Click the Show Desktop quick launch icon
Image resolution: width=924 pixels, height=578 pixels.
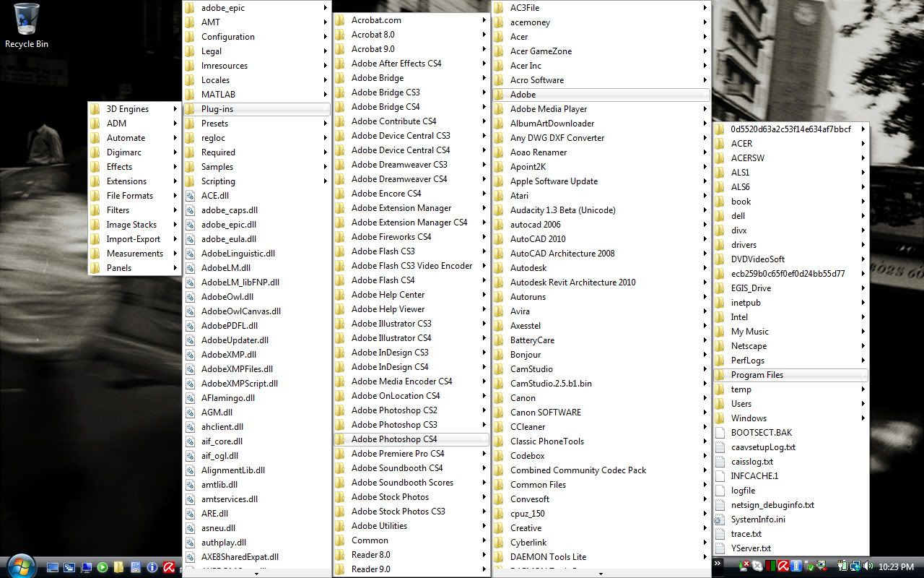[x=53, y=567]
